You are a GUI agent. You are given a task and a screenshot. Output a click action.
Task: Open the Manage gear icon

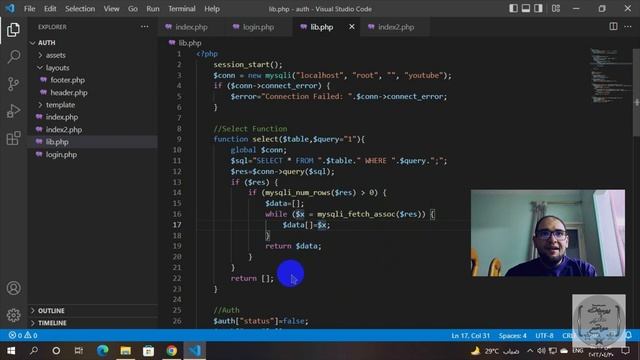13,315
